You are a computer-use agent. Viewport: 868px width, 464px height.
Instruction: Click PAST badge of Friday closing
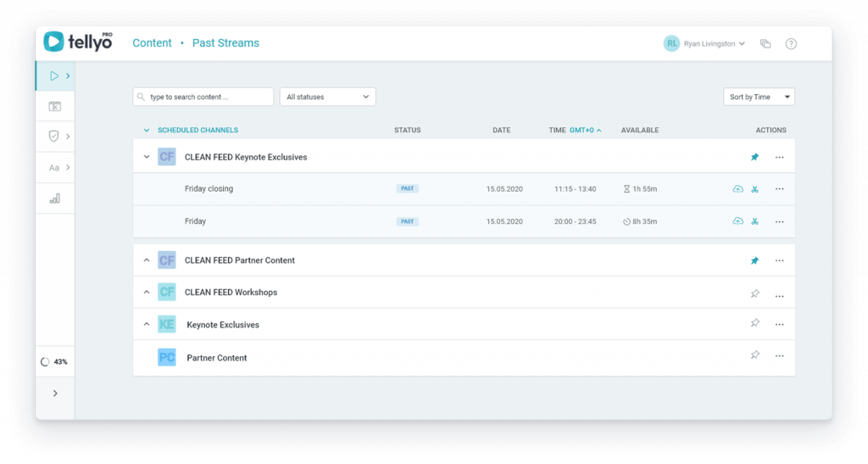pos(408,189)
